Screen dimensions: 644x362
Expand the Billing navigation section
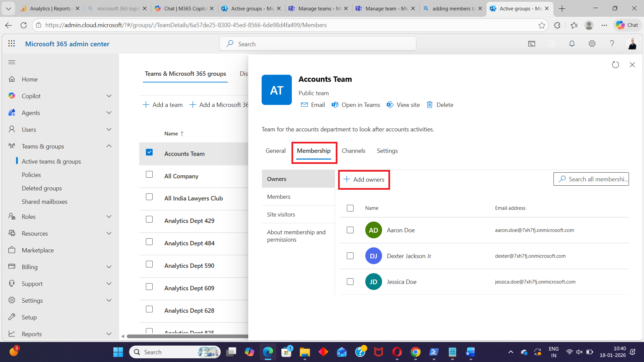tap(109, 267)
